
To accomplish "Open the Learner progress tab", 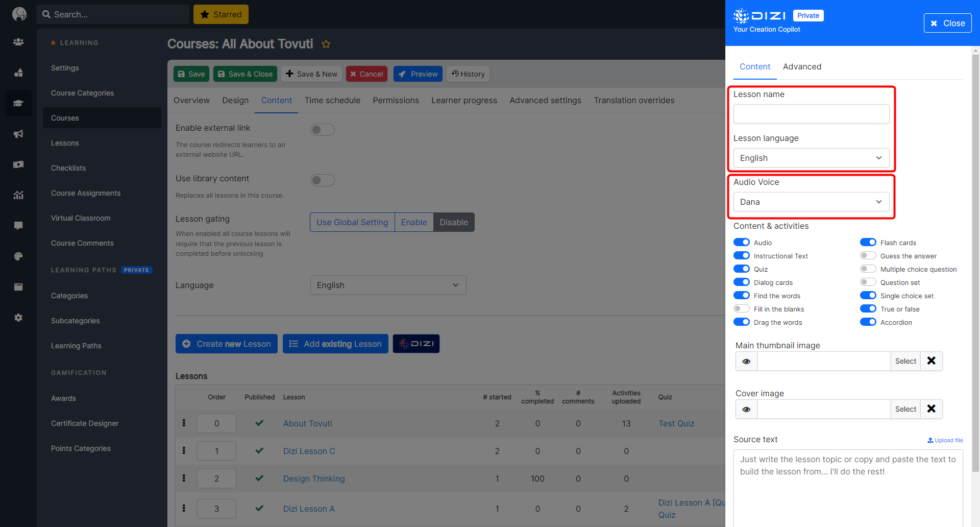I will 464,101.
